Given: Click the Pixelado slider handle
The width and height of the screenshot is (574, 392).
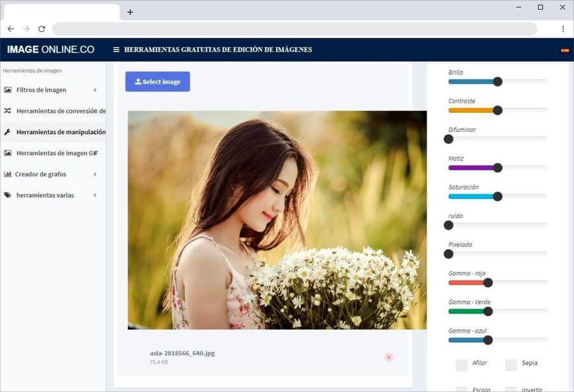Looking at the screenshot, I should pyautogui.click(x=448, y=254).
